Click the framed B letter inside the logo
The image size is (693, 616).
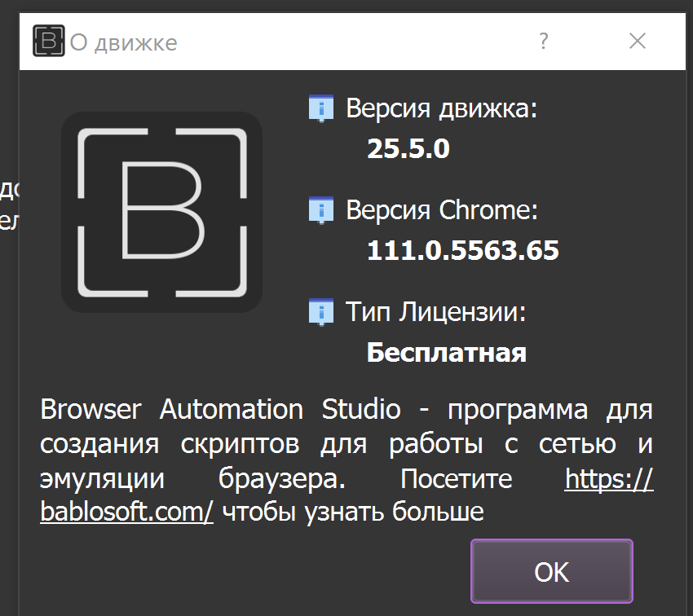click(161, 212)
